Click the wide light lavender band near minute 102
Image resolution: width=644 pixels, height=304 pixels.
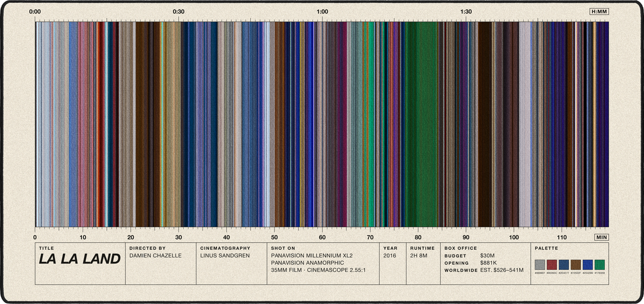524,124
